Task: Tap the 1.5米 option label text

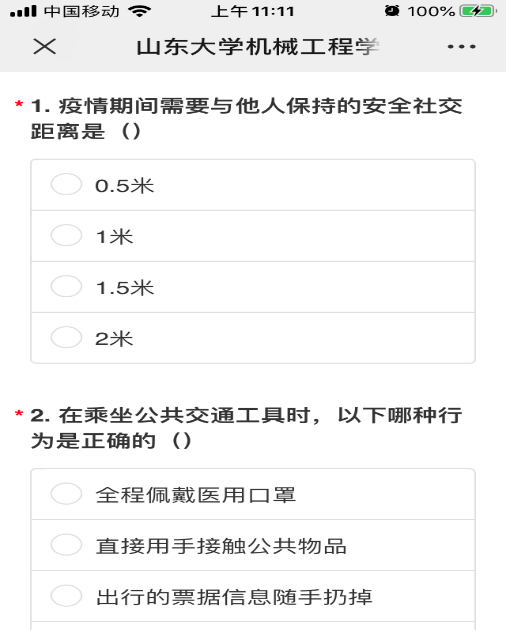Action: pos(125,288)
